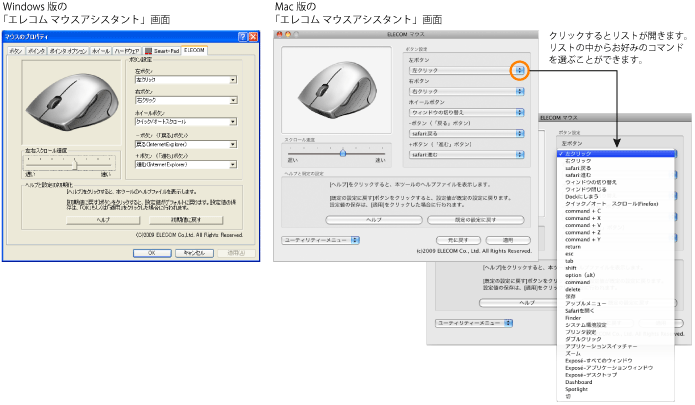695x405 pixels.
Task: Choose Spotlight from the list
Action: (x=616, y=389)
